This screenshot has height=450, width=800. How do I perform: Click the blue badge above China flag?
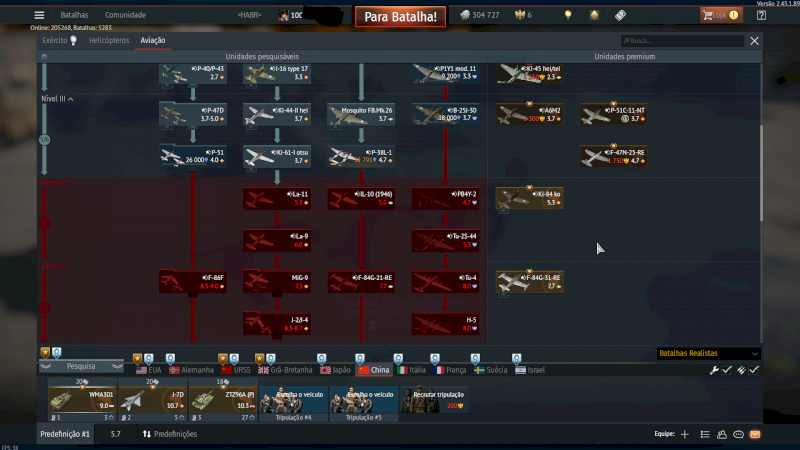[360, 359]
